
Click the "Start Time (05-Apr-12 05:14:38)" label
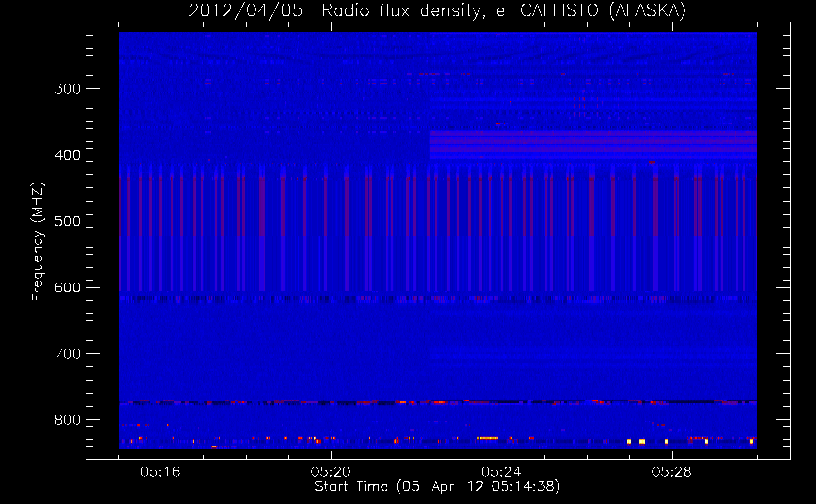coord(437,486)
